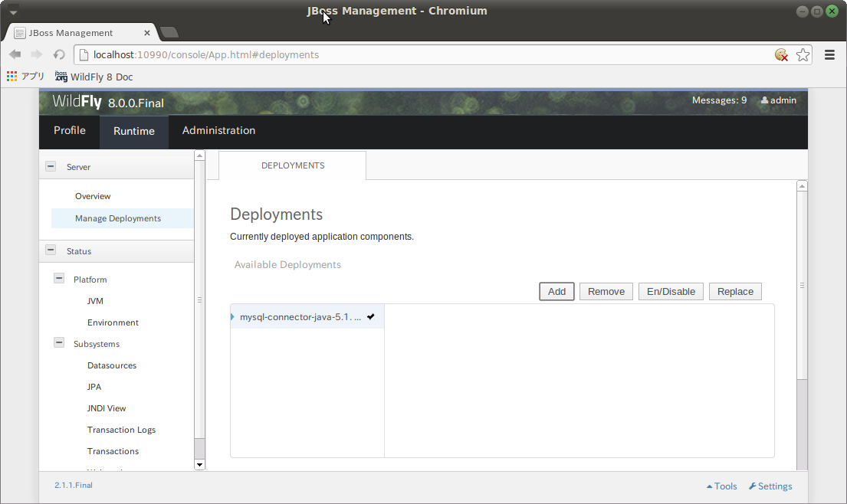Open the WildFly 8 Doc bookmark link

coord(95,77)
